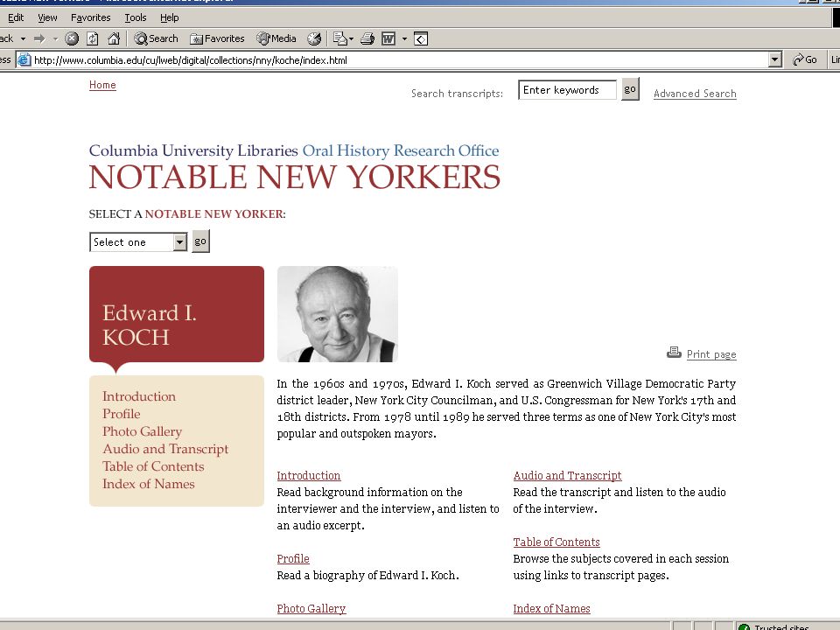Expand the Forward button history arrow

54,38
